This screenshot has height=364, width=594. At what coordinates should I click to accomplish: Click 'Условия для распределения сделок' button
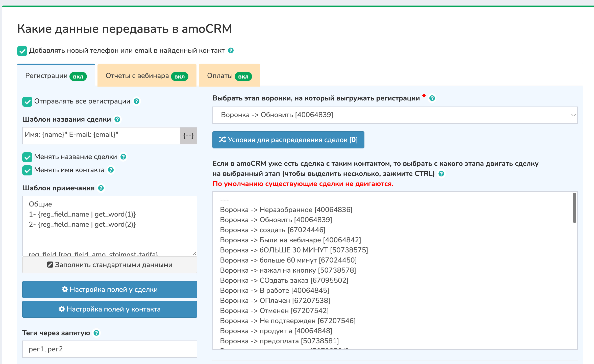(x=288, y=140)
